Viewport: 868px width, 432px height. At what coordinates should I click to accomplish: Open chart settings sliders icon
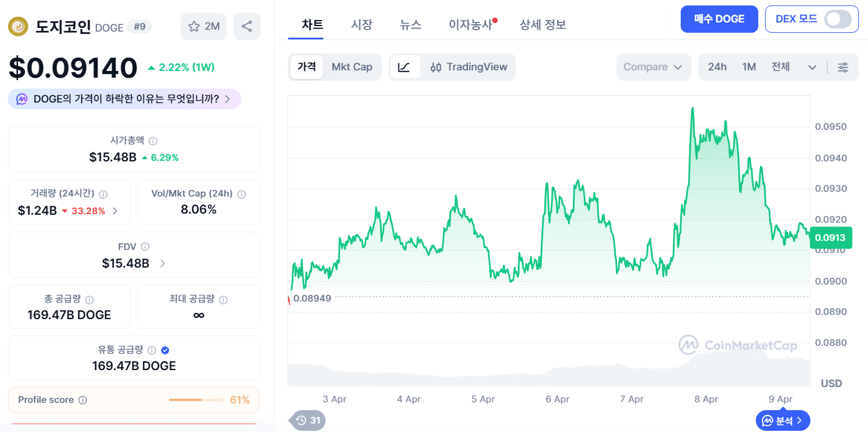tap(843, 67)
